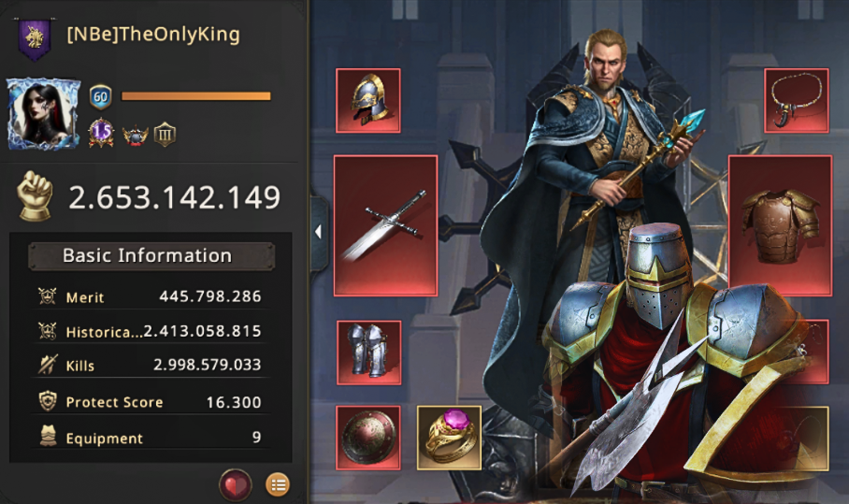
Task: Collapse the panel with left arrow
Action: tap(318, 232)
